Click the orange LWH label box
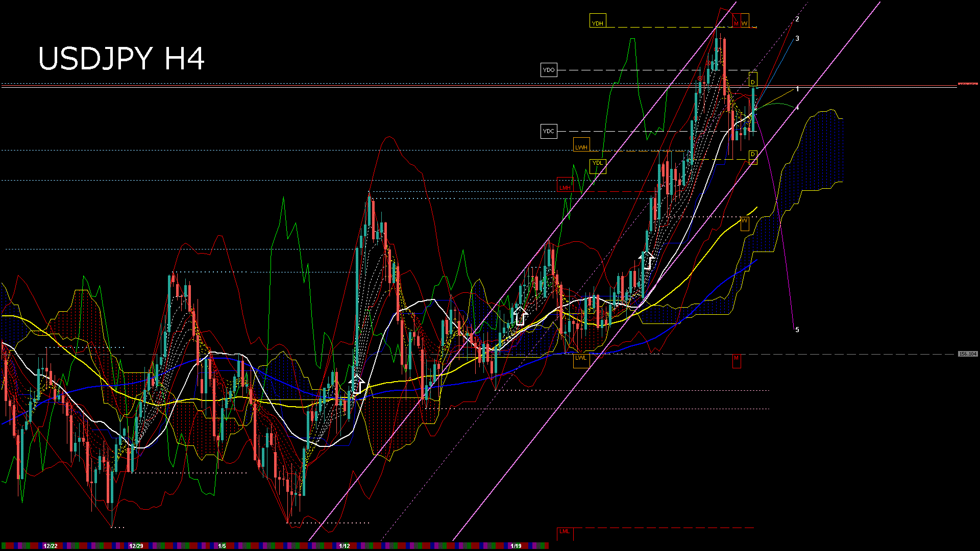The height and width of the screenshot is (551, 980). coord(581,145)
